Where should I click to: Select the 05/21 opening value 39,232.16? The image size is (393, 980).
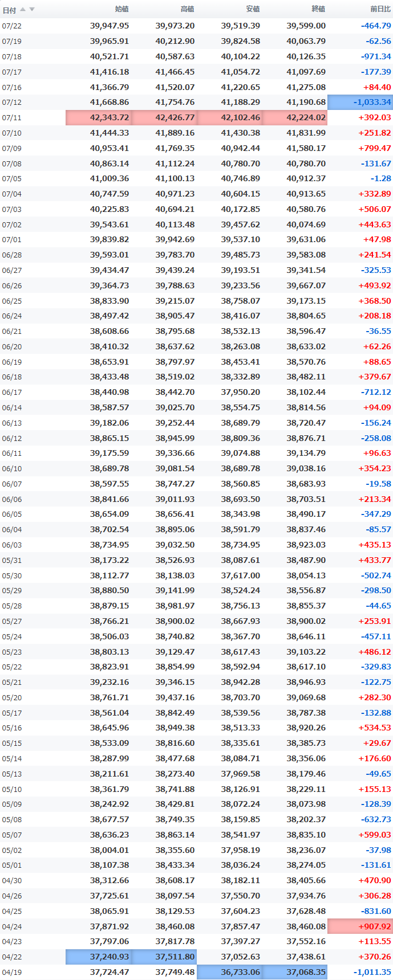110,682
